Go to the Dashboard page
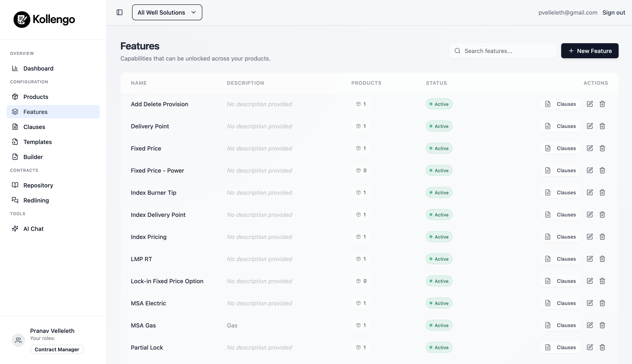Screen dimensions: 632x364 coord(38,68)
